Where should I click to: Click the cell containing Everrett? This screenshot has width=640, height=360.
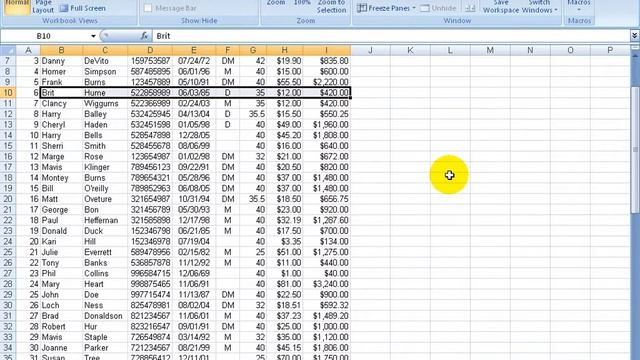pos(105,252)
